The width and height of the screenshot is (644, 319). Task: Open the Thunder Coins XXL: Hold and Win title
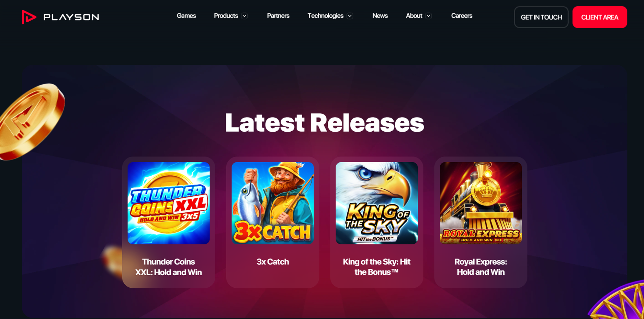pyautogui.click(x=169, y=267)
